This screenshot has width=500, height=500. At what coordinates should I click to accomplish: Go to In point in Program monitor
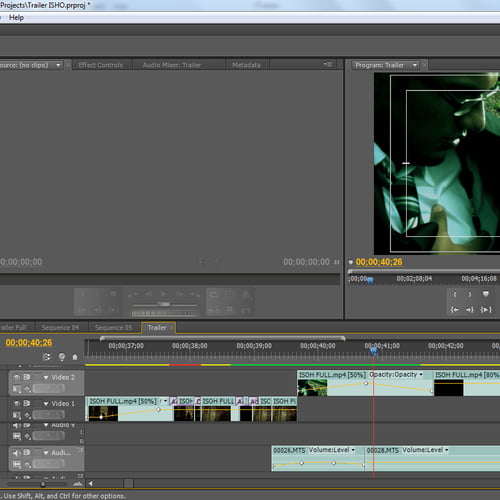pos(455,310)
